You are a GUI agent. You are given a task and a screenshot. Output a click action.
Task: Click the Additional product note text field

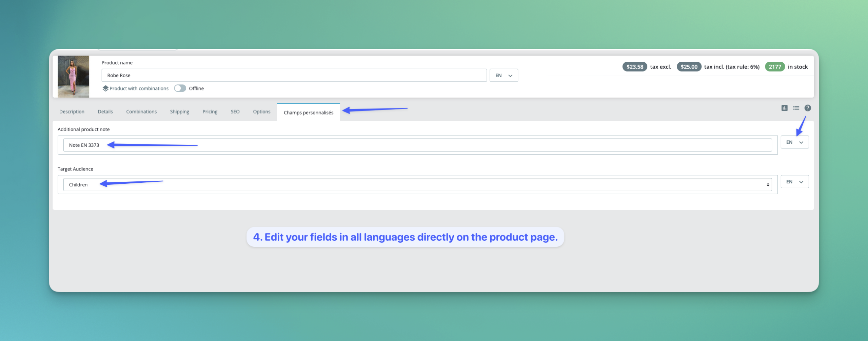(417, 145)
